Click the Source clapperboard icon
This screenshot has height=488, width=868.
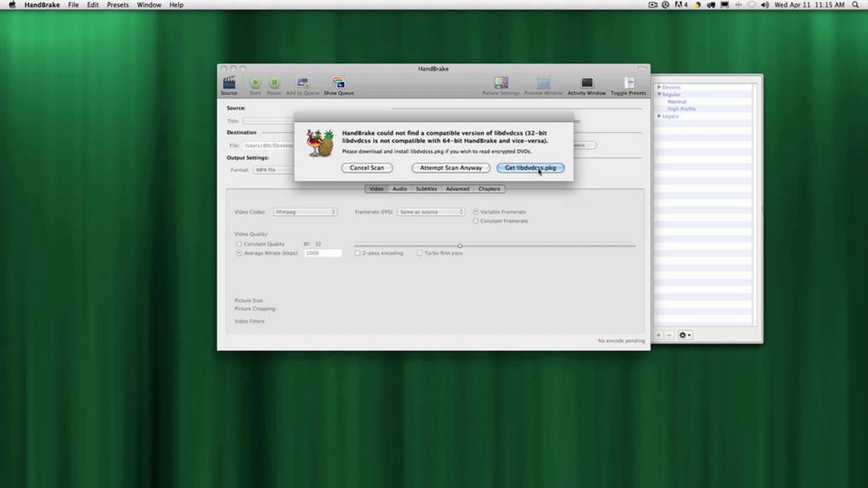[229, 83]
